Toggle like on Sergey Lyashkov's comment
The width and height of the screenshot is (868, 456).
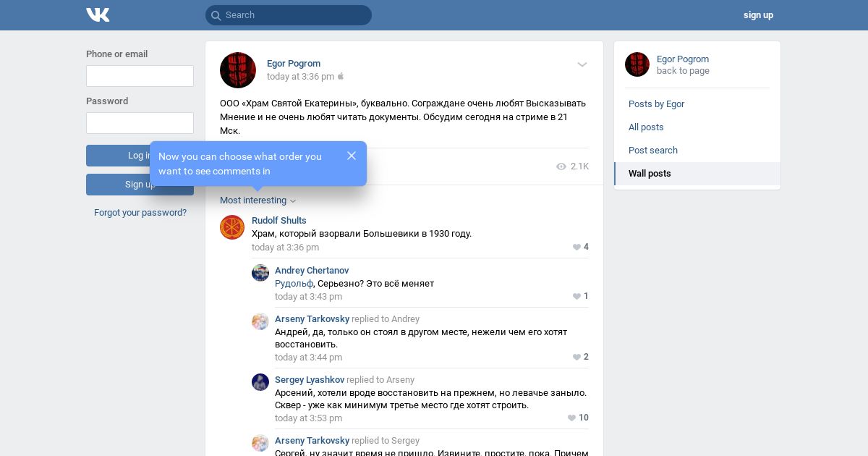pos(571,418)
